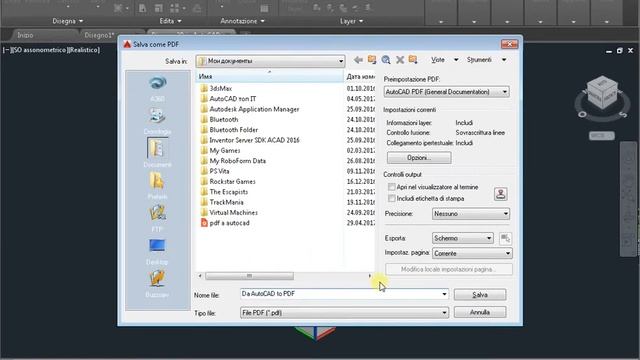
Task: Sort file list by Дата изм column
Action: (360, 76)
